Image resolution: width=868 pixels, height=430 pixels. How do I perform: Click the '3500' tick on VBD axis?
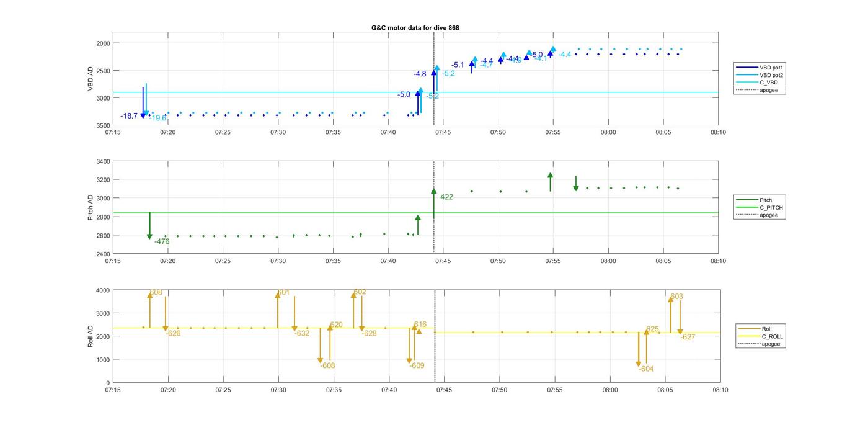(x=102, y=125)
